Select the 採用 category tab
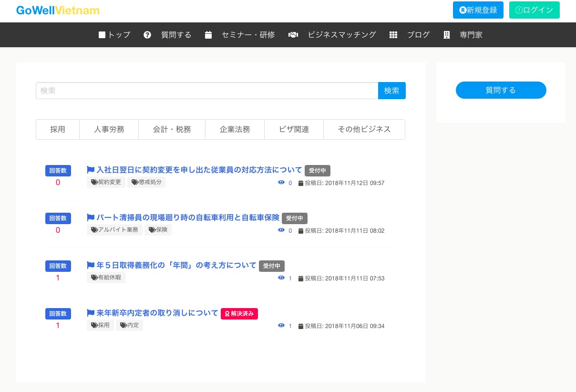Screen dimensions: 576x392 coord(58,129)
